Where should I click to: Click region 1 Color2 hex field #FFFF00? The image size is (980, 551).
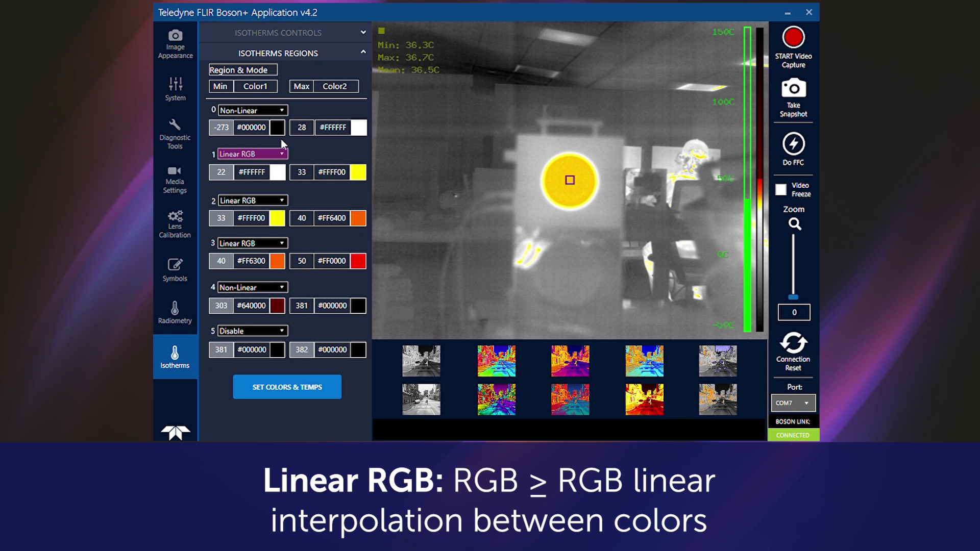[332, 172]
